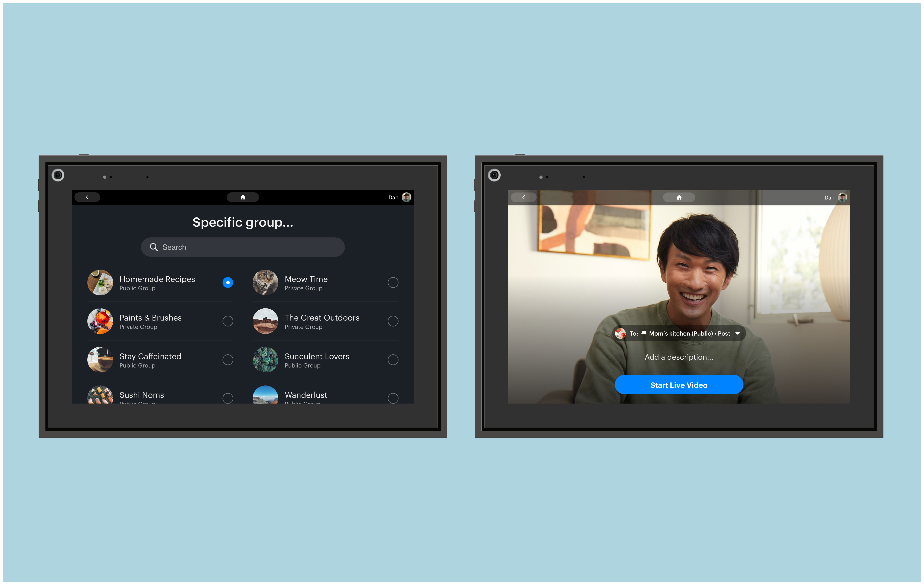924x585 pixels.
Task: Tap Dan's profile avatar on group picker screen
Action: (406, 197)
